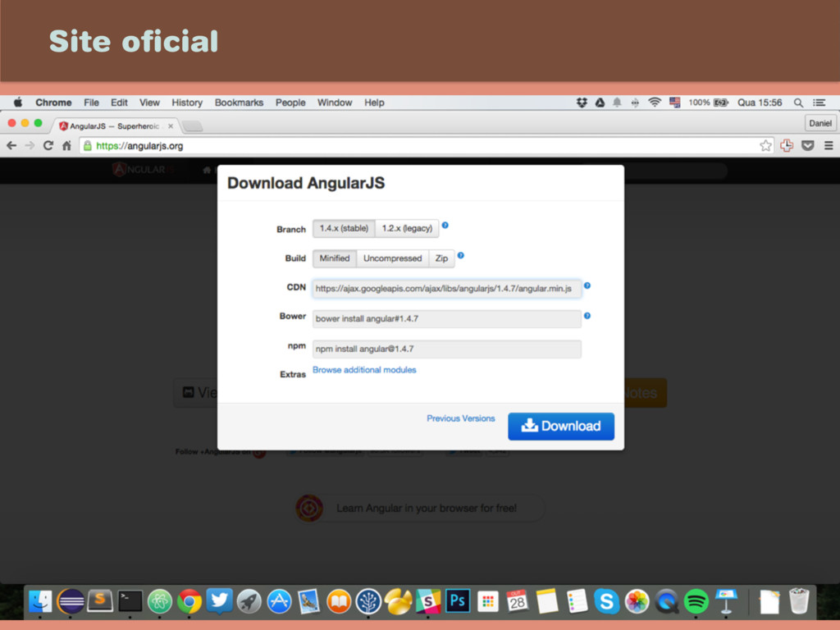Open Skype from the dock
Viewport: 840px width, 630px height.
(606, 601)
